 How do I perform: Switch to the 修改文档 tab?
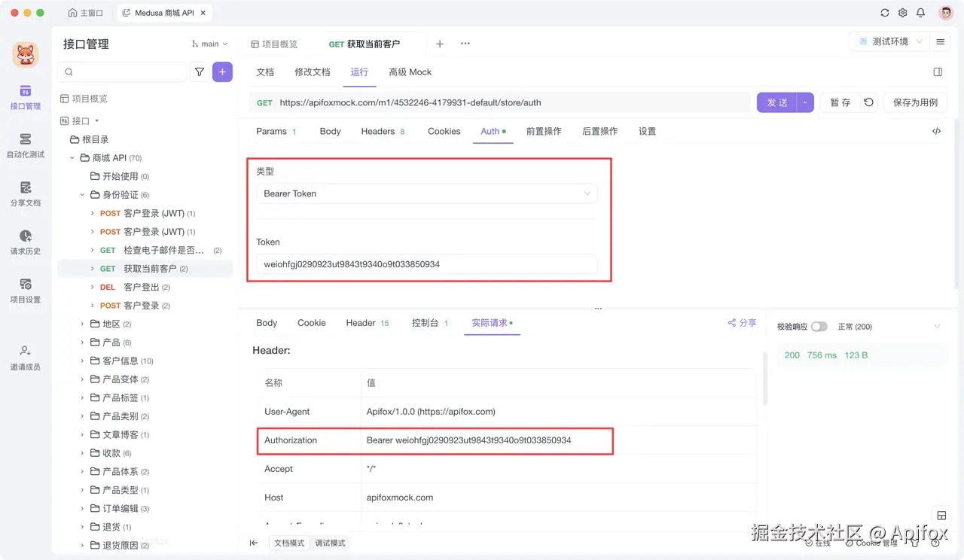[x=311, y=72]
